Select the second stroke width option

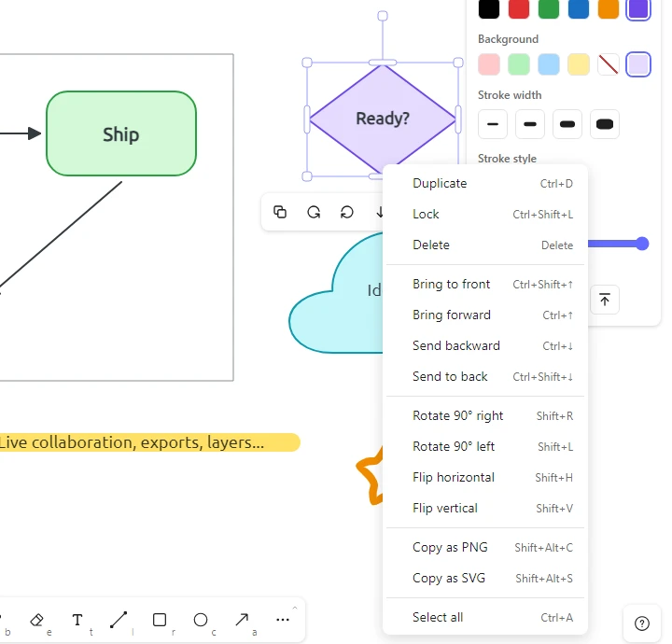530,124
